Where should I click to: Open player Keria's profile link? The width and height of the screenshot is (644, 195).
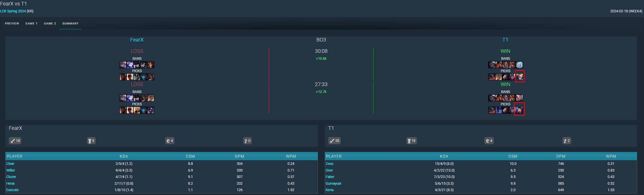click(330, 190)
